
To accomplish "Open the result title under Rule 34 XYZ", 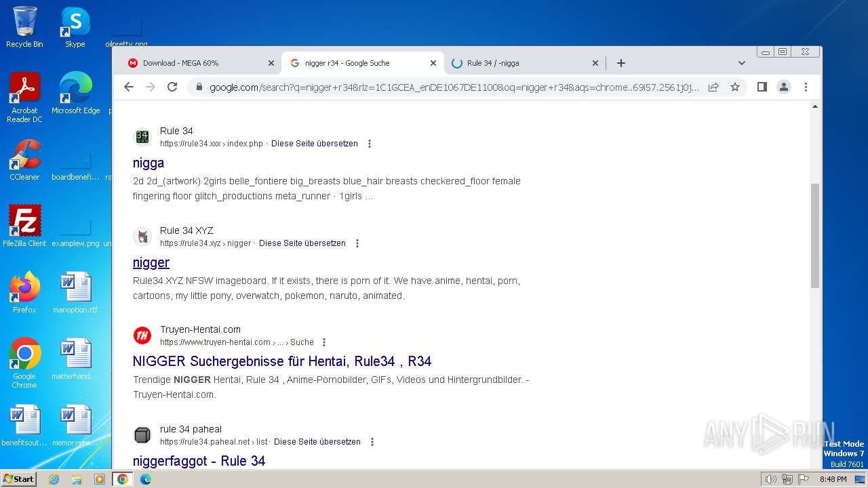I will [151, 262].
